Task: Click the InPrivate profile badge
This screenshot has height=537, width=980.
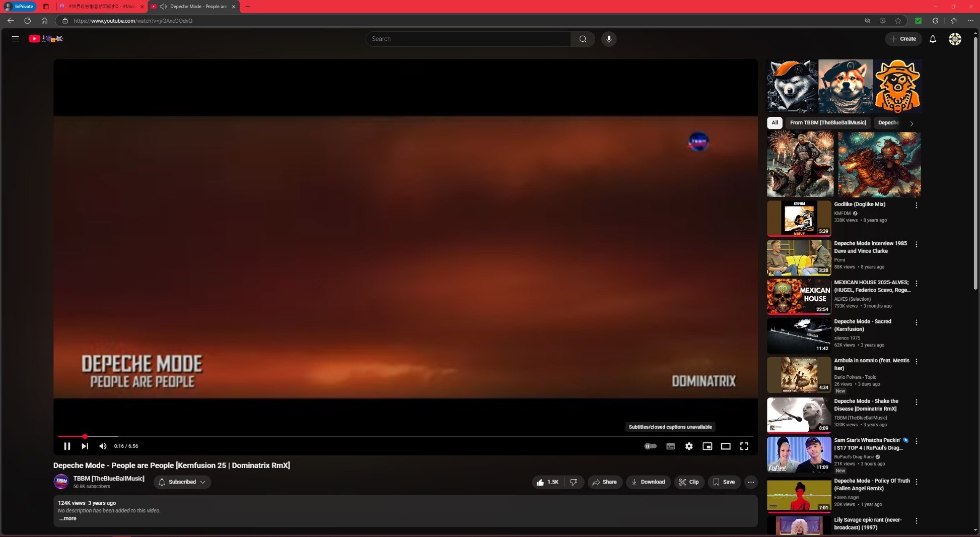Action: tap(20, 7)
